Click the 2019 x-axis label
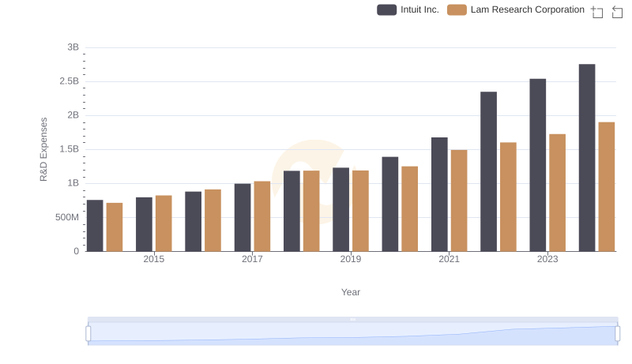 [351, 259]
